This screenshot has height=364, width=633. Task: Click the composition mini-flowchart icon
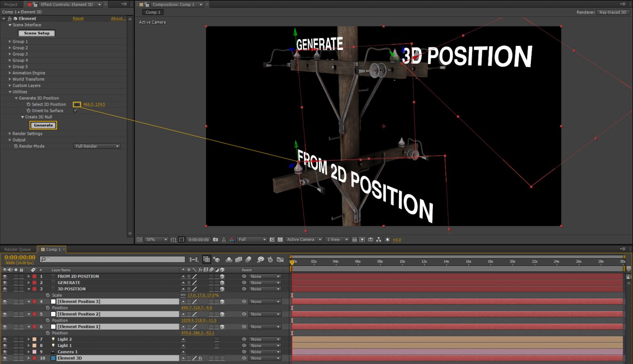(193, 260)
